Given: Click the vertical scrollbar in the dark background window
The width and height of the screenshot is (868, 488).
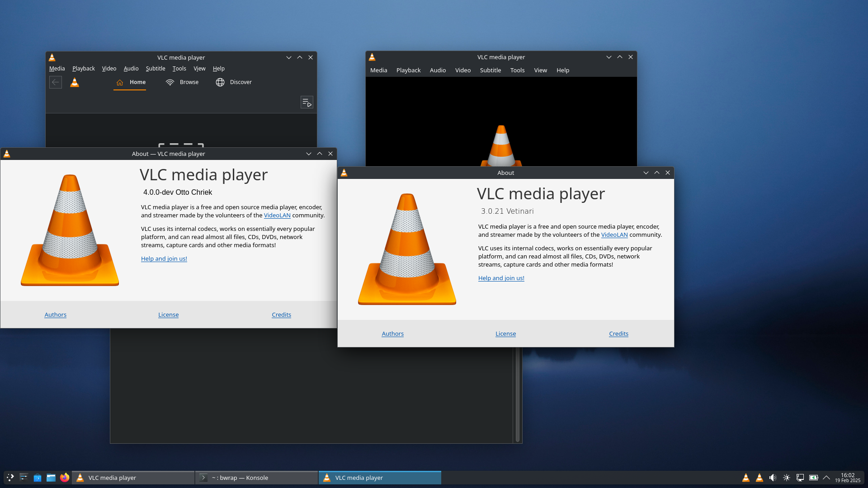Looking at the screenshot, I should tap(518, 395).
